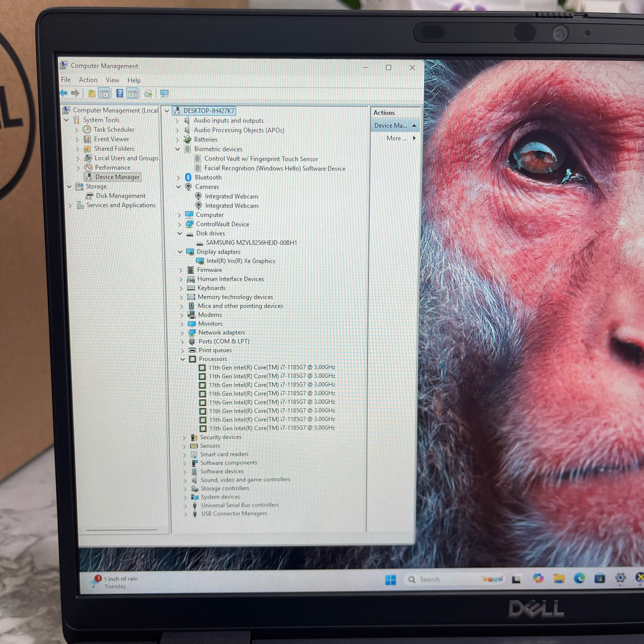
Task: Collapse Device Manager header in Actions pane
Action: point(414,126)
